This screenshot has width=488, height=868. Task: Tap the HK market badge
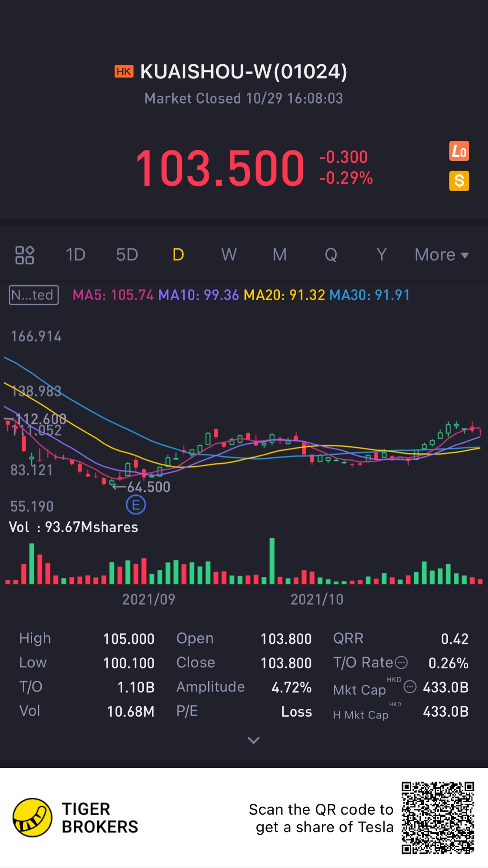click(124, 72)
